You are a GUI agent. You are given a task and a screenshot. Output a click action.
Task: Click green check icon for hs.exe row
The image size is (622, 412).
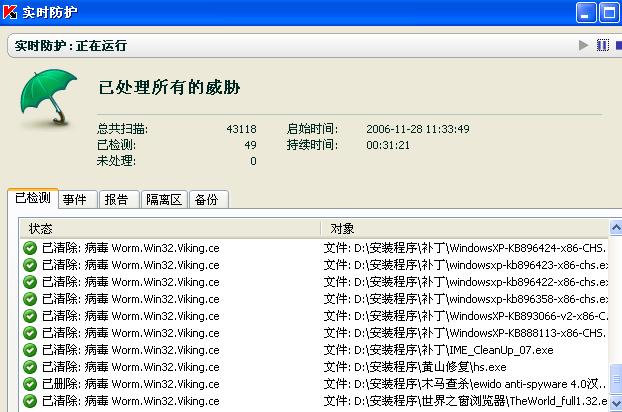tap(30, 367)
